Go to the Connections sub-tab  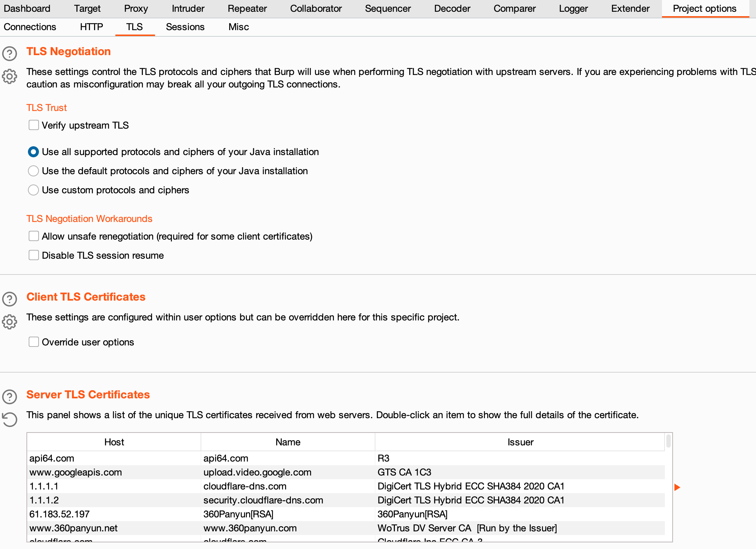pos(30,27)
